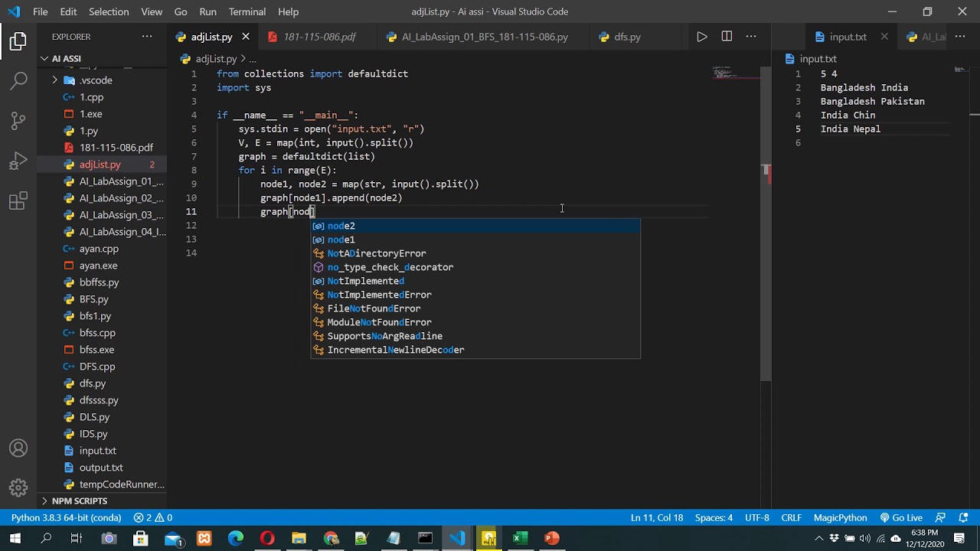The width and height of the screenshot is (980, 551).
Task: Open output.txt in explorer
Action: click(102, 468)
